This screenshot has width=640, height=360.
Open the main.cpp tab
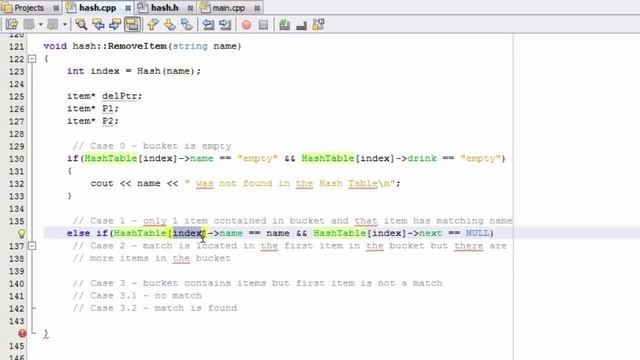click(229, 8)
